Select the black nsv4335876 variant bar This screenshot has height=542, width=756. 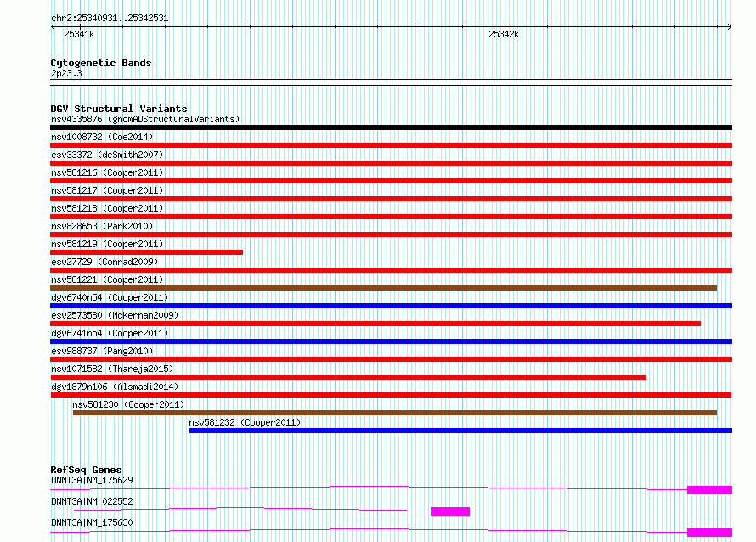[391, 127]
